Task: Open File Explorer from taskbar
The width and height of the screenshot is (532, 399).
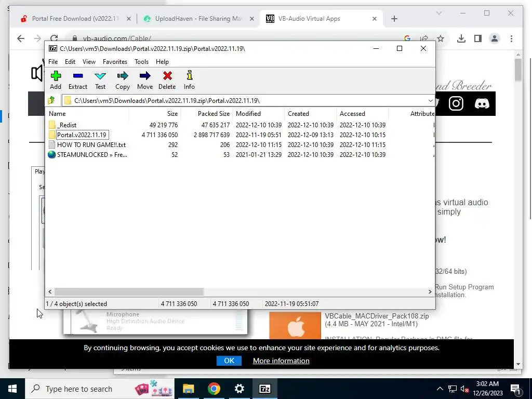Action: click(x=188, y=389)
